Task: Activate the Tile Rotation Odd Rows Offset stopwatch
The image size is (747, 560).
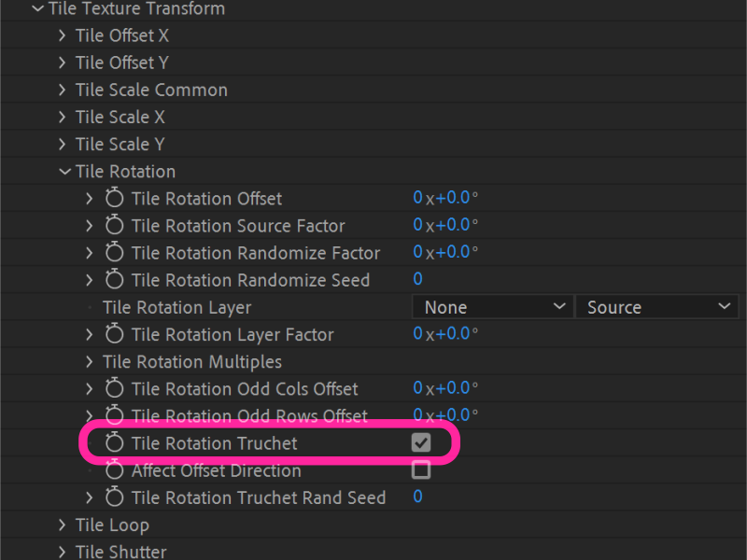Action: point(114,415)
